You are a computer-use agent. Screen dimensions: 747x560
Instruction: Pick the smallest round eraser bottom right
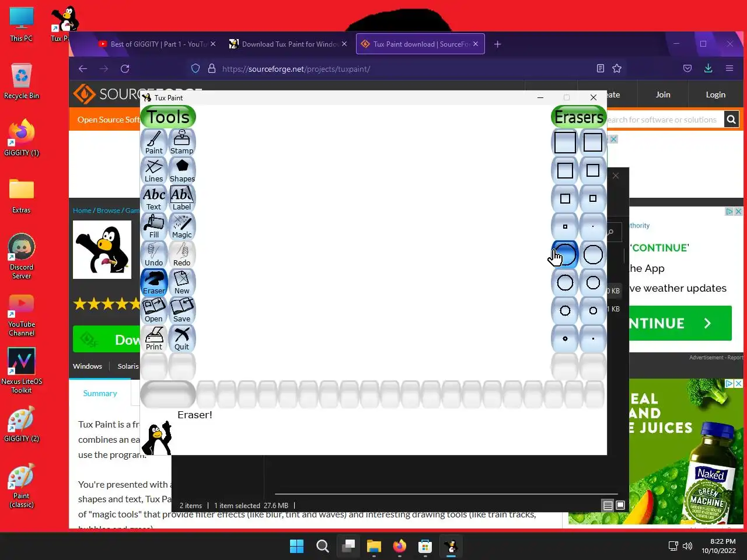593,338
